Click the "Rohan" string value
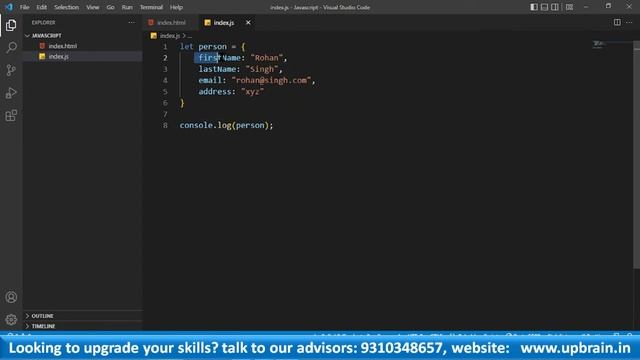640x360 pixels. 267,58
